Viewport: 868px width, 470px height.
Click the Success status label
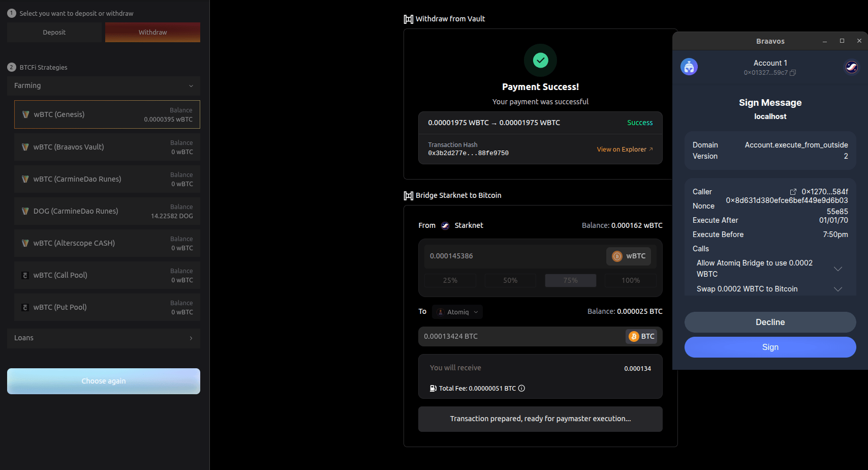640,123
